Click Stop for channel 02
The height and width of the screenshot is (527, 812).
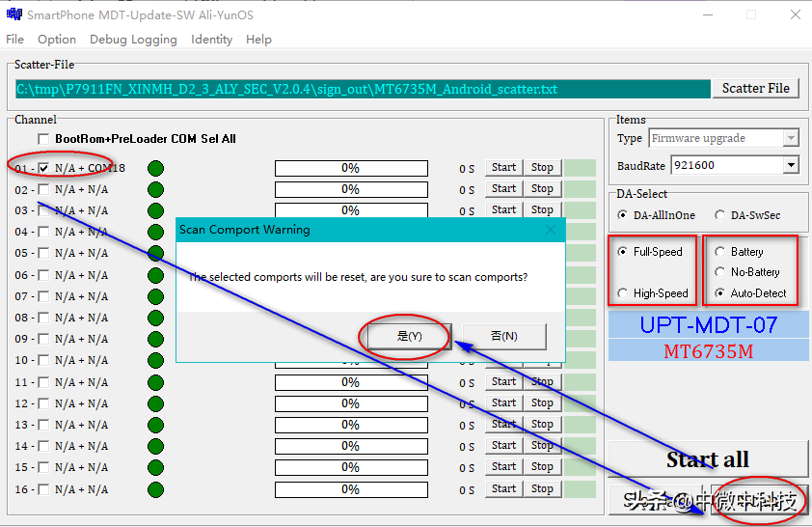pos(542,188)
